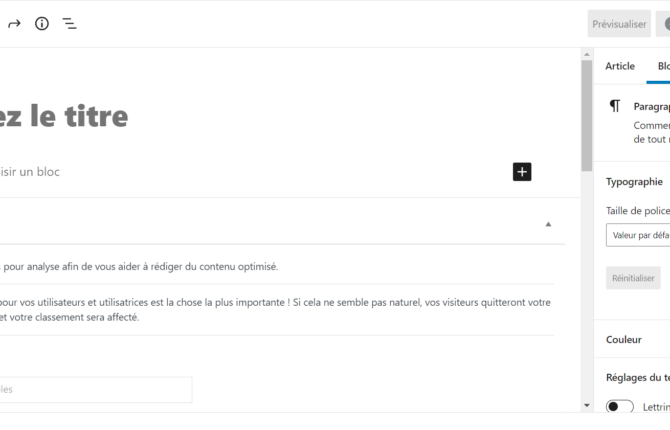Click the black add block plus button
670x430 pixels.
(x=522, y=172)
